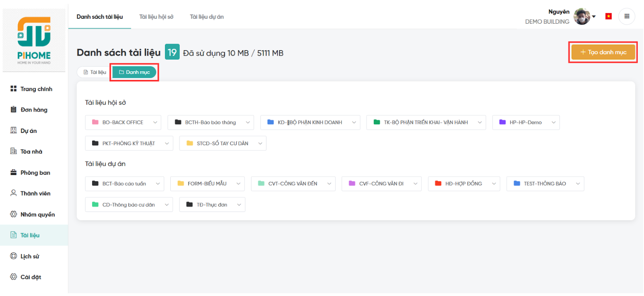Click the Cài đặt gear icon

click(14, 277)
